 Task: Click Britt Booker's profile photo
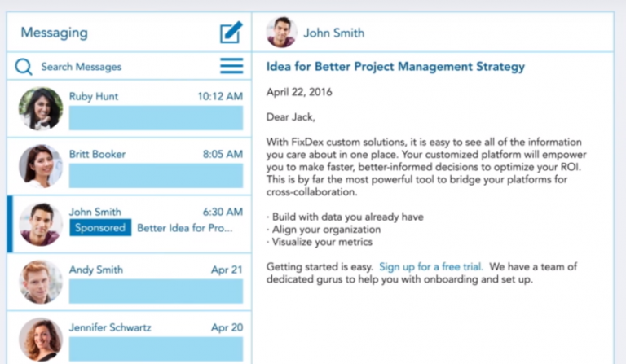pos(40,166)
